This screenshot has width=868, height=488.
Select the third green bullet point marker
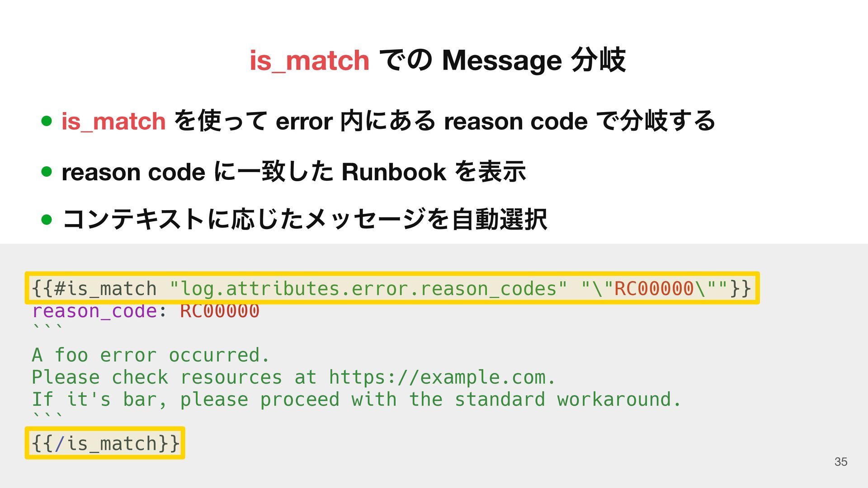47,220
